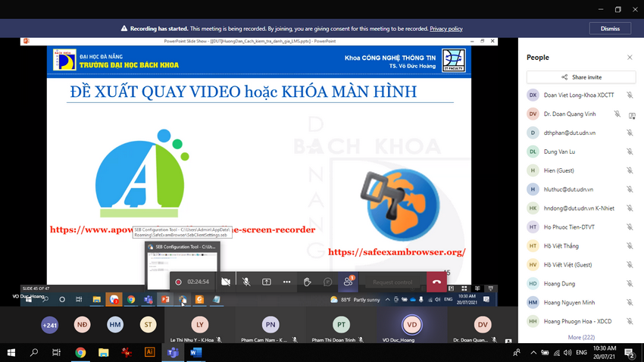Hang up with the red leave button

436,282
